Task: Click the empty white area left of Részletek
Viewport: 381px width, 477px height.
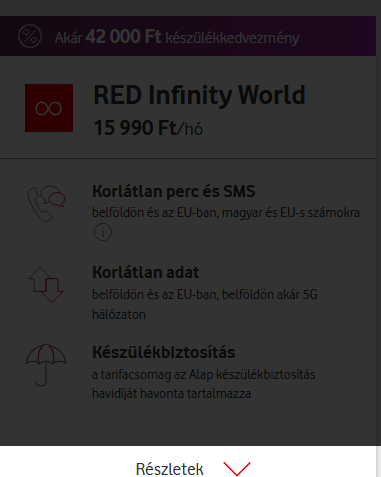Action: click(x=67, y=462)
